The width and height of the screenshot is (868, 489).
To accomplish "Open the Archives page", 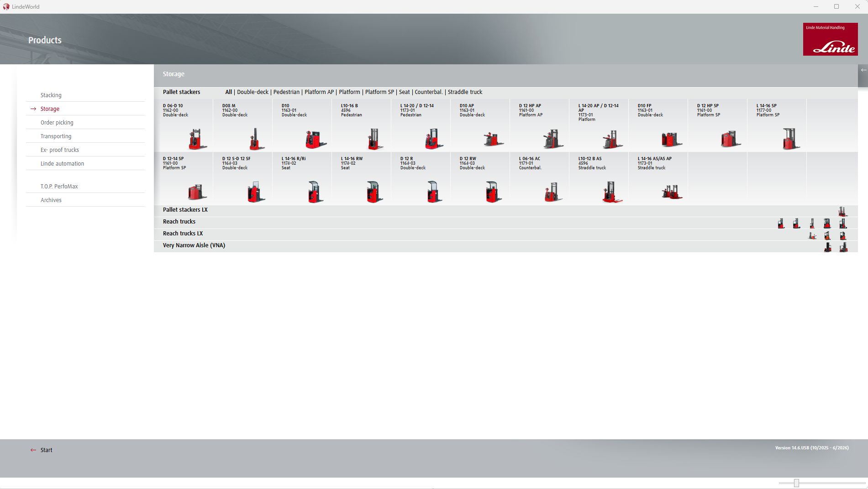I will click(x=51, y=200).
